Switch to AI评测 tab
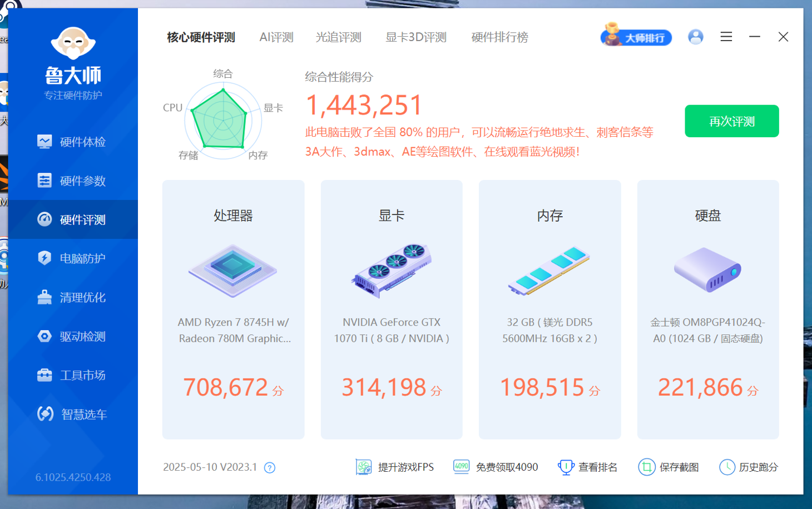Image resolution: width=812 pixels, height=509 pixels. click(276, 37)
